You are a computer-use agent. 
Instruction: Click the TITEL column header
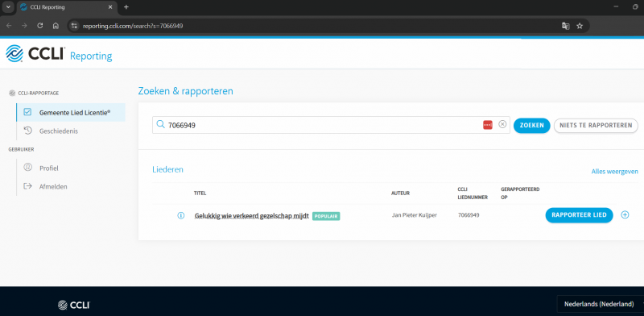click(200, 193)
